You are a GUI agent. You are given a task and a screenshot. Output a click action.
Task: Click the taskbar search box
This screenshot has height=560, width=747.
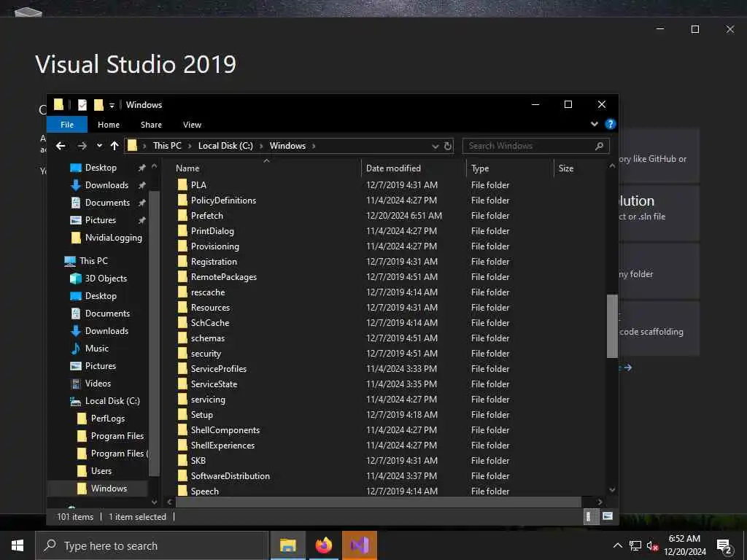[152, 545]
